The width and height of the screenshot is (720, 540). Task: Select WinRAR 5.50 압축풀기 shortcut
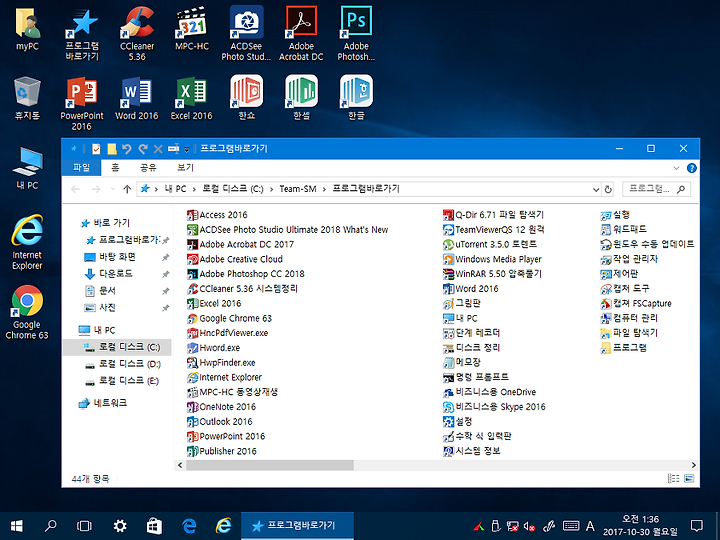pos(492,274)
